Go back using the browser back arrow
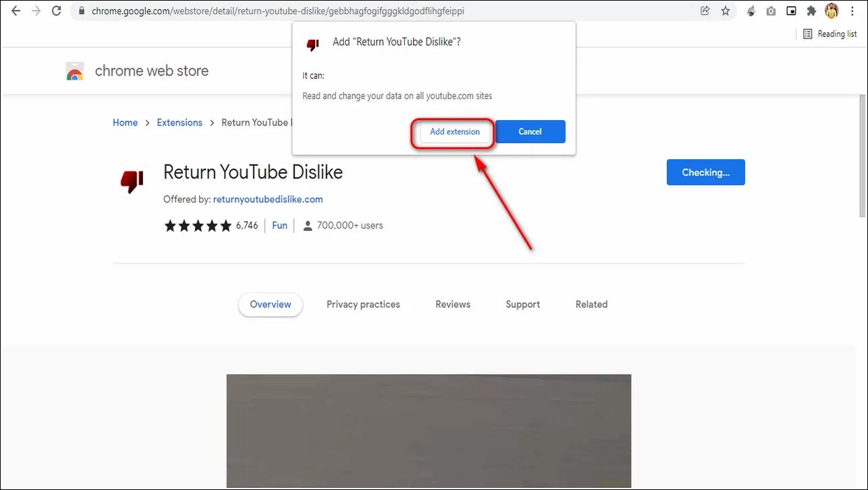Viewport: 868px width, 490px height. [16, 11]
